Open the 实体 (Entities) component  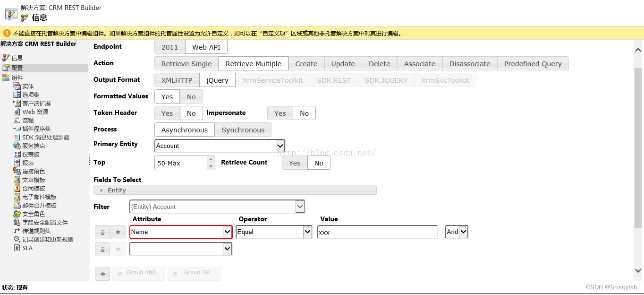coord(29,86)
